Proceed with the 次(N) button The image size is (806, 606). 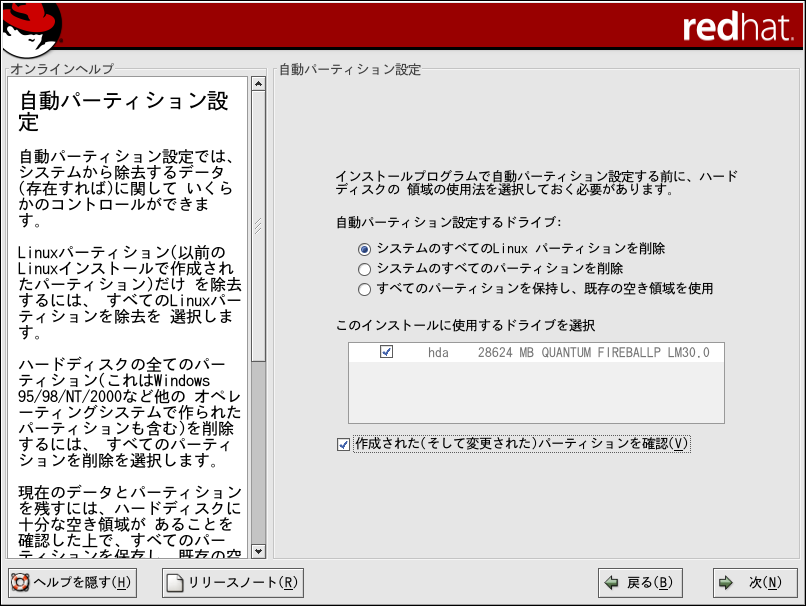(x=755, y=582)
